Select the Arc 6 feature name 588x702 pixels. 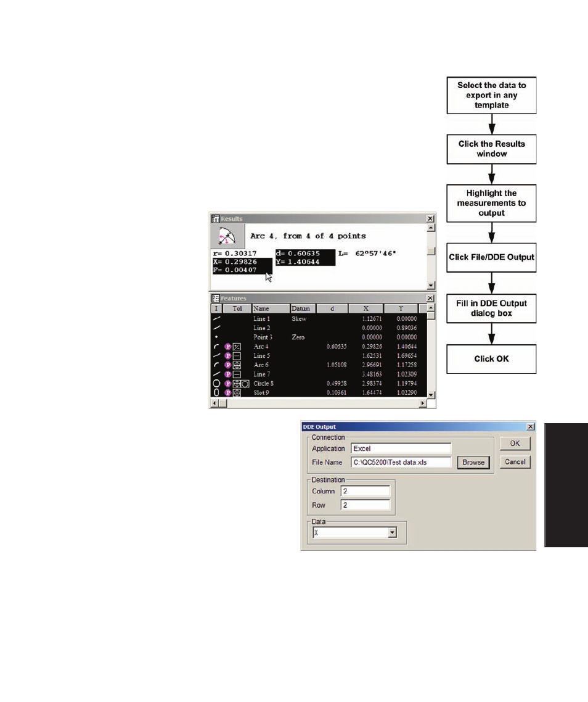pyautogui.click(x=261, y=365)
